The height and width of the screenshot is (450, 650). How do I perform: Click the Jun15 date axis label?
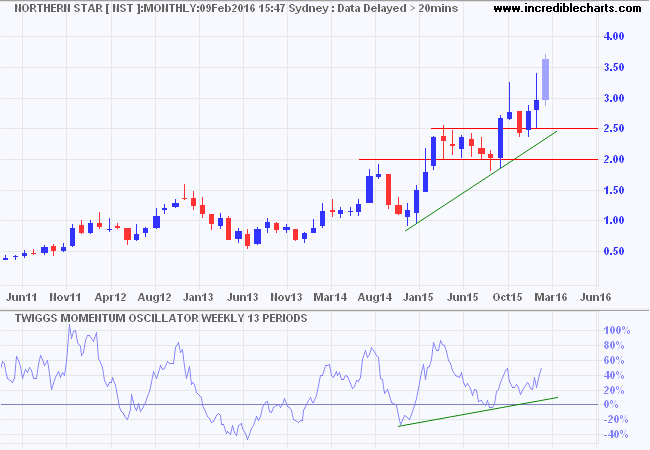[463, 297]
